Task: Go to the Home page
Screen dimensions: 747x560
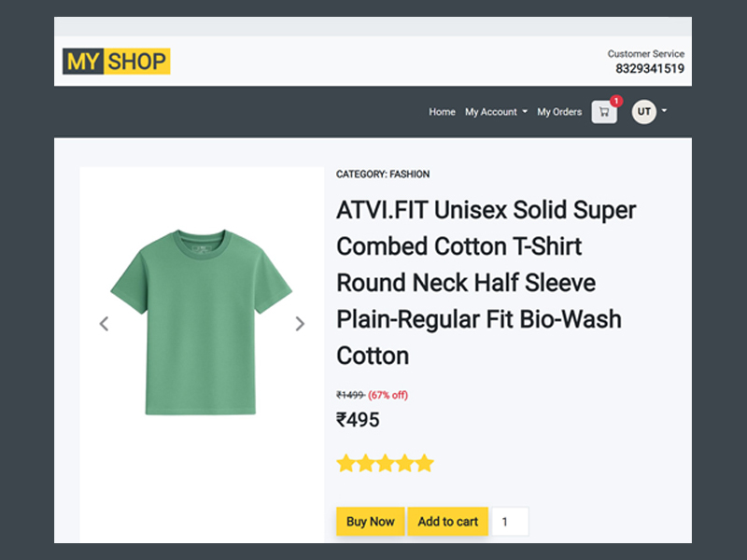Action: point(442,112)
